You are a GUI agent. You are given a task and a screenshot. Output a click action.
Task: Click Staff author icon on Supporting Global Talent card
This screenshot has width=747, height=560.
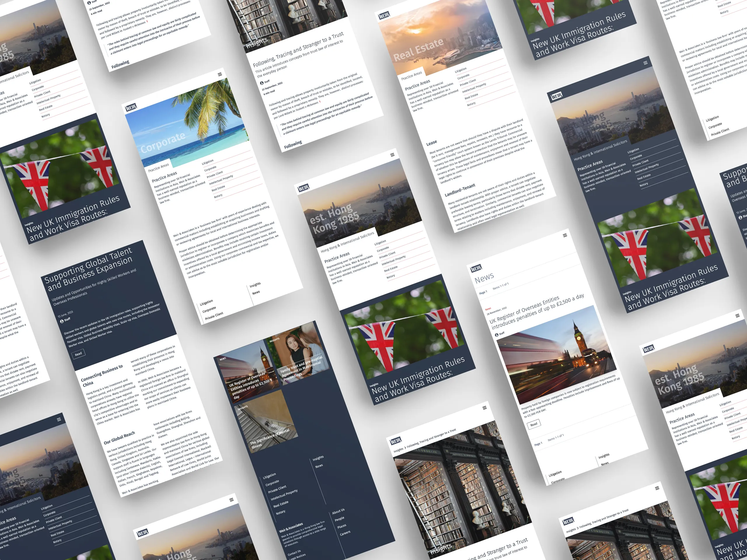pos(62,321)
